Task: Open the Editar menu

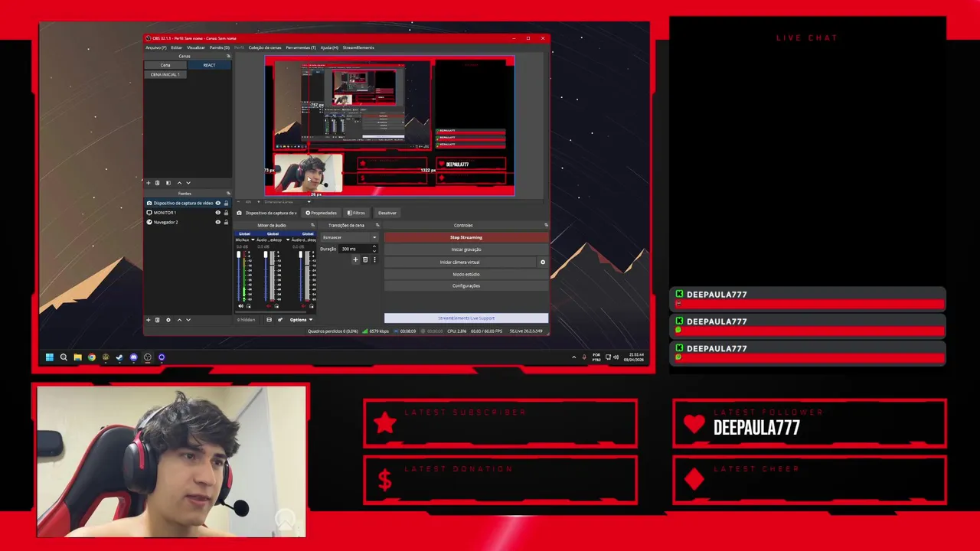Action: click(x=177, y=47)
